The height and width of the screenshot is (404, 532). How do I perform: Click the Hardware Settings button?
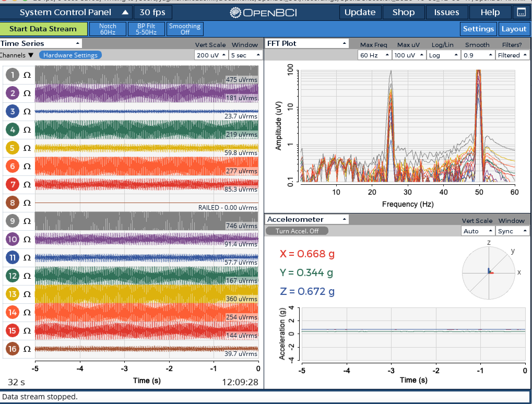click(70, 55)
